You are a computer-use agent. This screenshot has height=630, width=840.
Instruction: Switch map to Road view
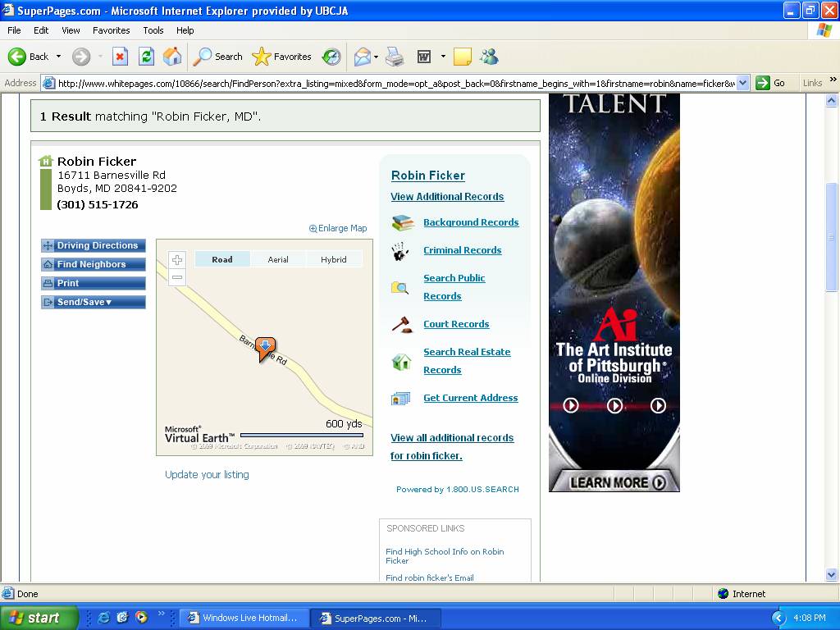[x=221, y=259]
